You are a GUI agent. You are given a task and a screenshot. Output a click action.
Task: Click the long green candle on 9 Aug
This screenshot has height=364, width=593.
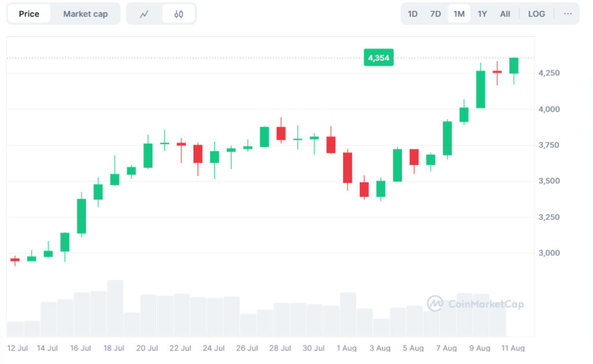481,89
